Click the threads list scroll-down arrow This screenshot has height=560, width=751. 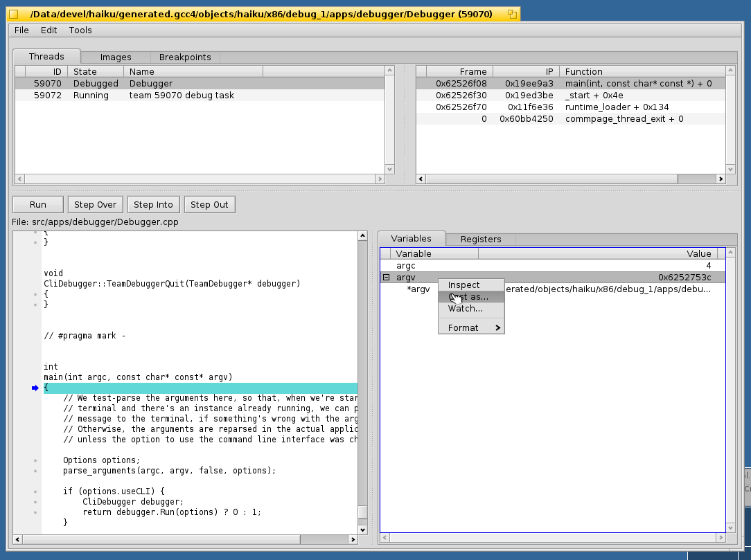click(x=389, y=170)
